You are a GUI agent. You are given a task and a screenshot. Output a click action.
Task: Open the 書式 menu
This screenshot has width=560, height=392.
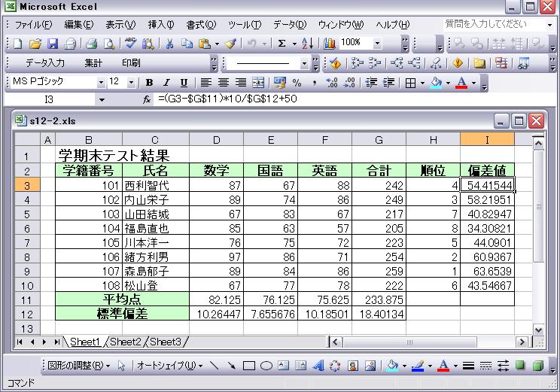tap(201, 25)
